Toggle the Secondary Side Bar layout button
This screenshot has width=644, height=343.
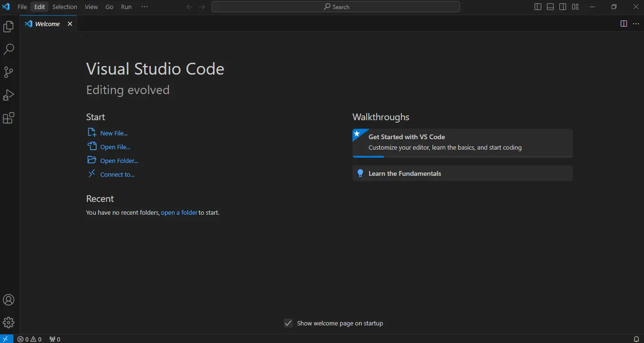[x=563, y=7]
